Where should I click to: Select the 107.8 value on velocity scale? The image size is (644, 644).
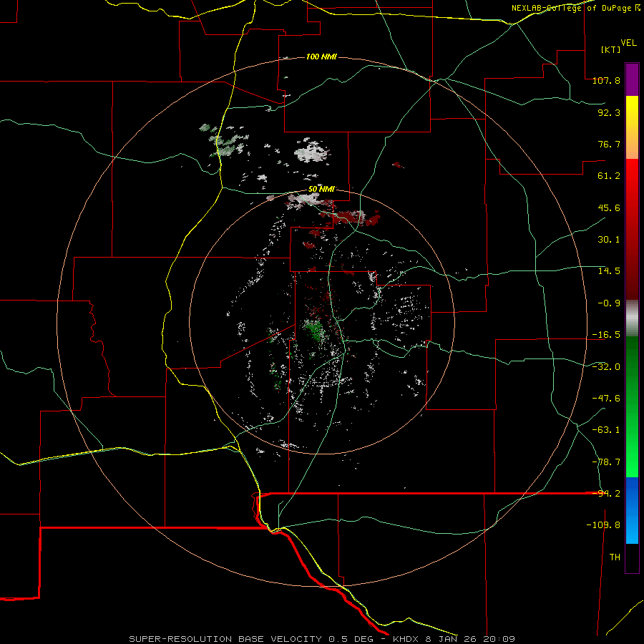606,80
